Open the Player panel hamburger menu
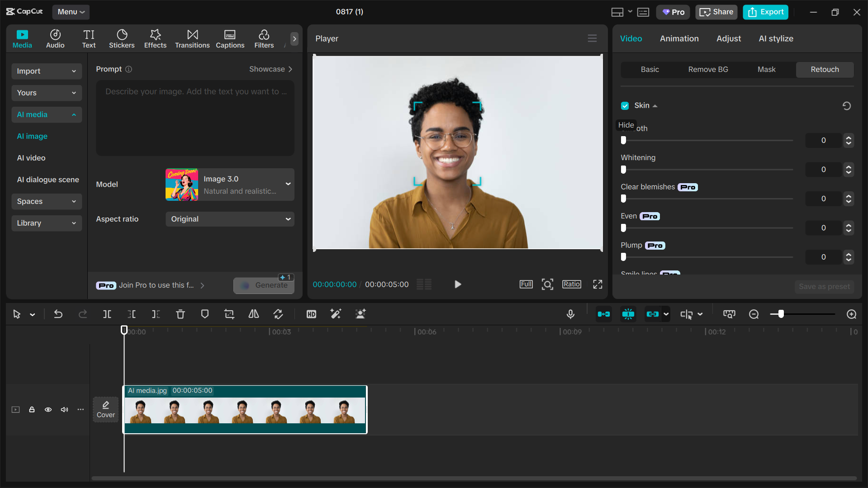This screenshot has height=488, width=868. click(592, 38)
